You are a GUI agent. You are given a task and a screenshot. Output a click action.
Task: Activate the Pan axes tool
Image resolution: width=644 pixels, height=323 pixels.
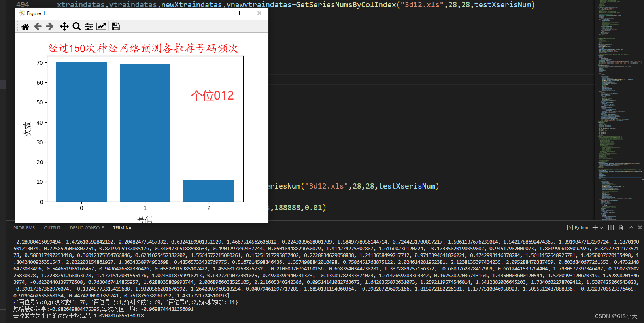click(64, 26)
